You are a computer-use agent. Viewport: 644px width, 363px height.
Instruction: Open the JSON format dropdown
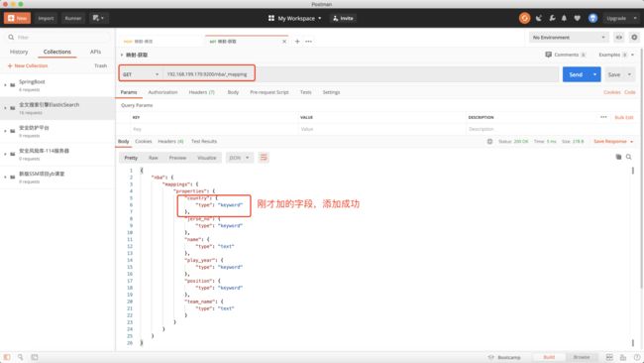[240, 158]
